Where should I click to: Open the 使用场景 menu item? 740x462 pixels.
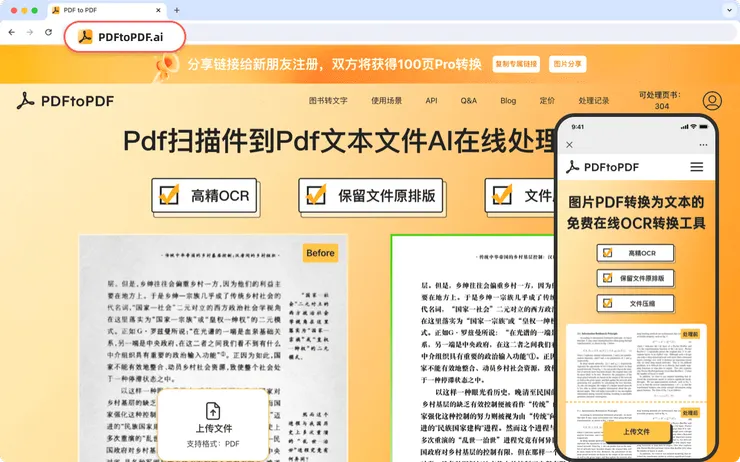click(386, 101)
